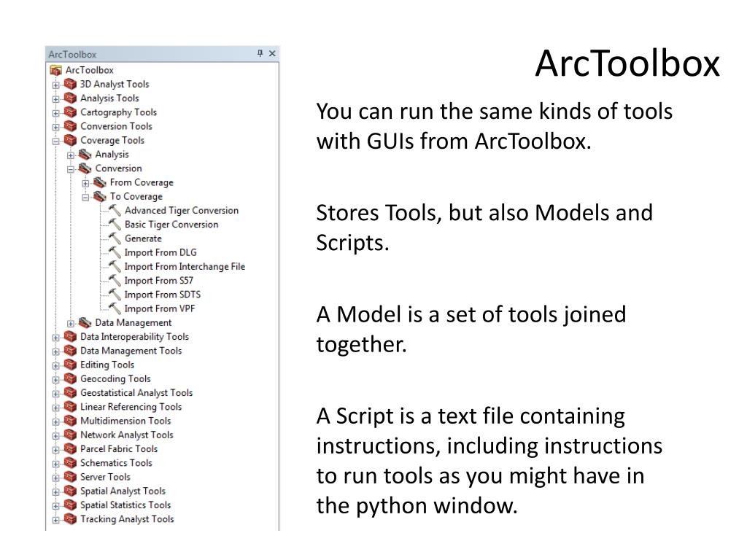Expand the From Coverage toolset
747x560 pixels.
(x=85, y=183)
